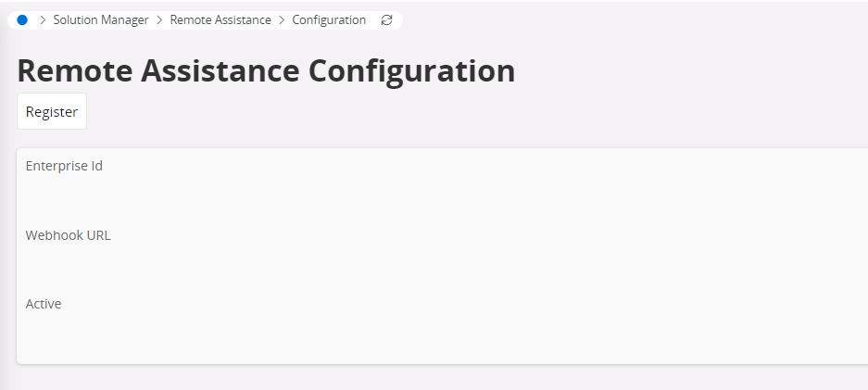The image size is (868, 390).
Task: Click the Webhook URL label
Action: tap(68, 235)
